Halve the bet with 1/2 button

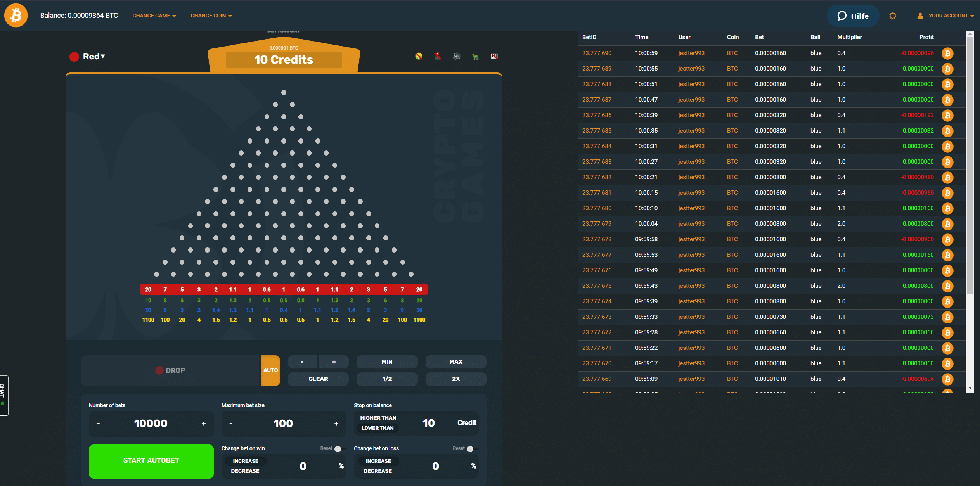387,379
